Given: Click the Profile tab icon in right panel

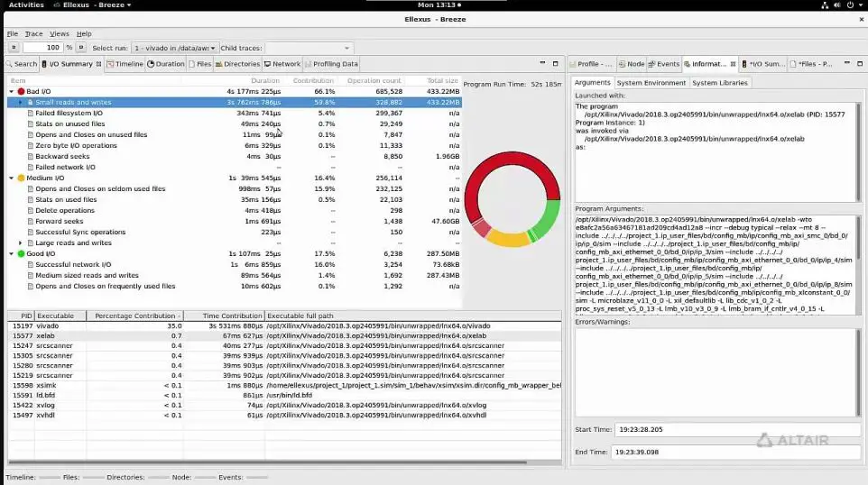Looking at the screenshot, I should [x=572, y=64].
